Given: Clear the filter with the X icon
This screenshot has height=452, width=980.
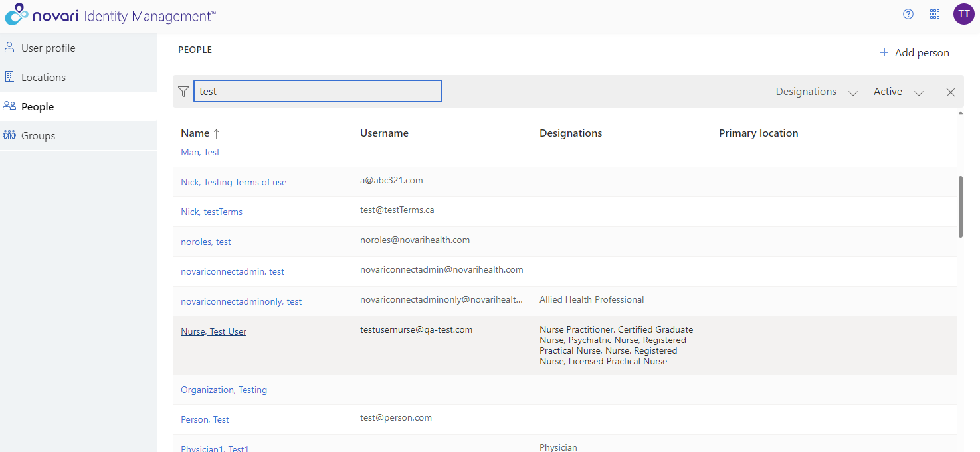Looking at the screenshot, I should pyautogui.click(x=951, y=92).
